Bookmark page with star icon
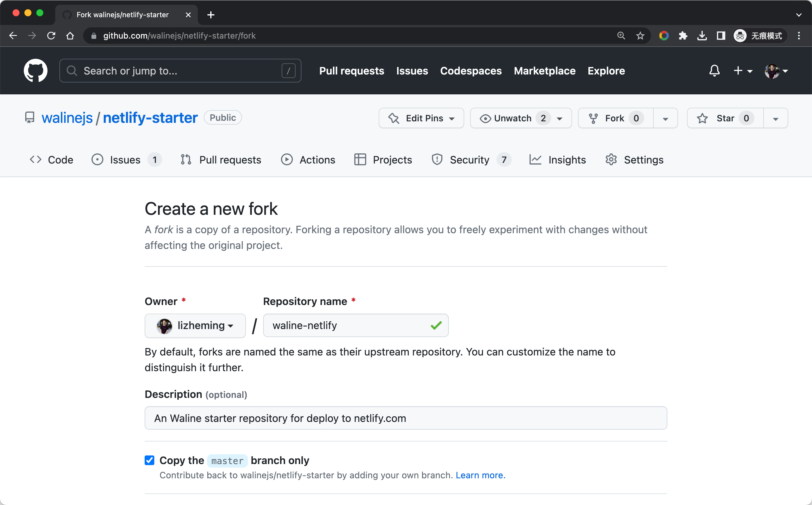 640,36
